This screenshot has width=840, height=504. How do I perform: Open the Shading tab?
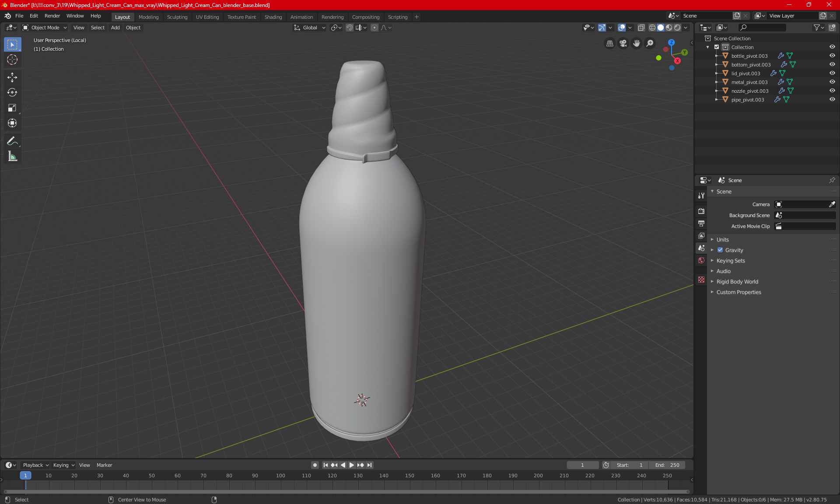[273, 16]
